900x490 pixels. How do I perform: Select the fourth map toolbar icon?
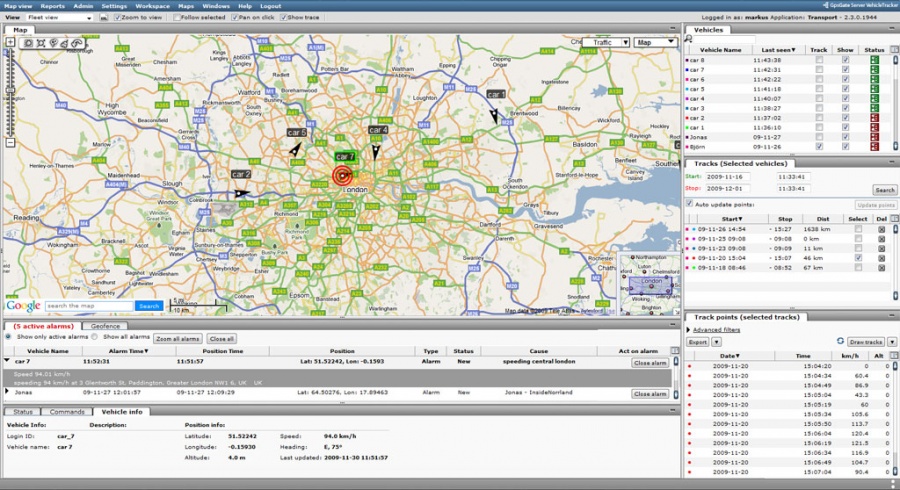64,43
